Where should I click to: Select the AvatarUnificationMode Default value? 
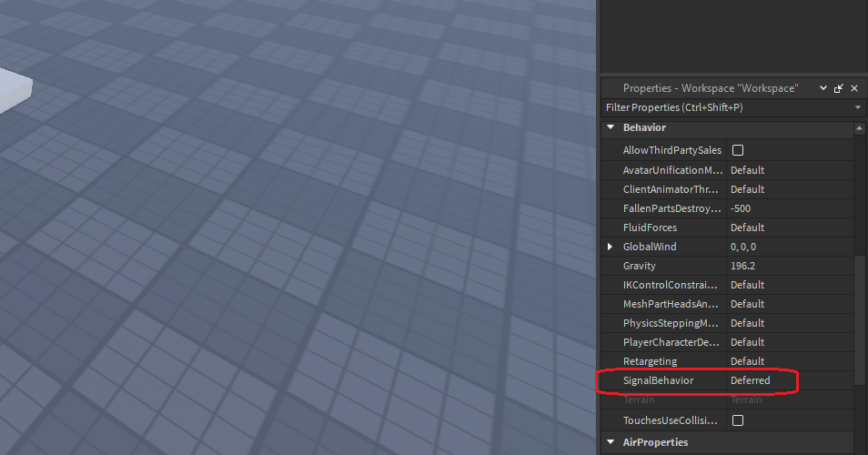[x=747, y=170]
